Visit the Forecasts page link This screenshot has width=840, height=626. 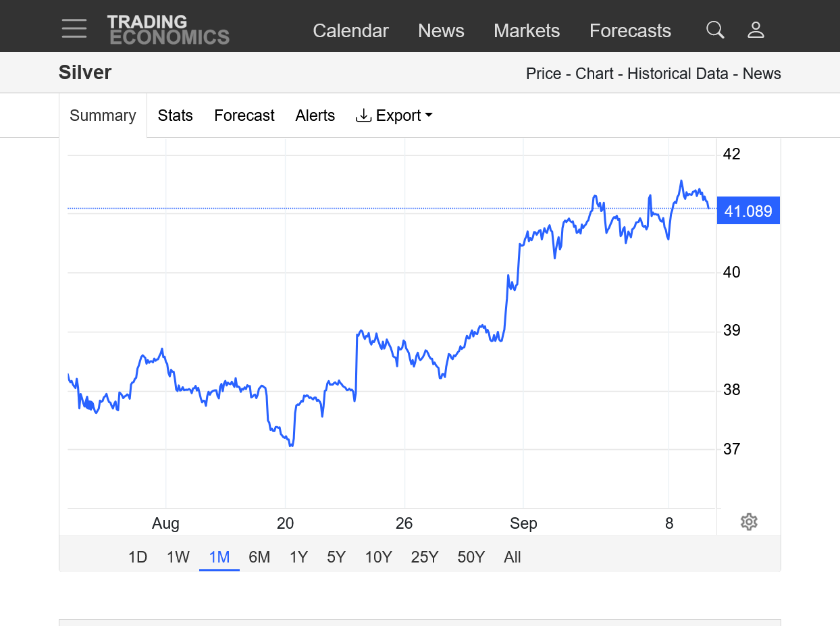pos(630,30)
